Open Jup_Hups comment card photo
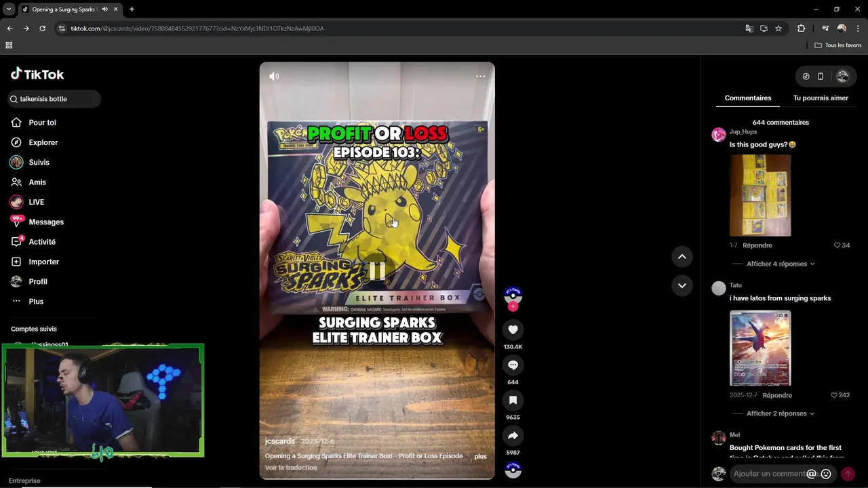This screenshot has width=868, height=488. [x=760, y=195]
